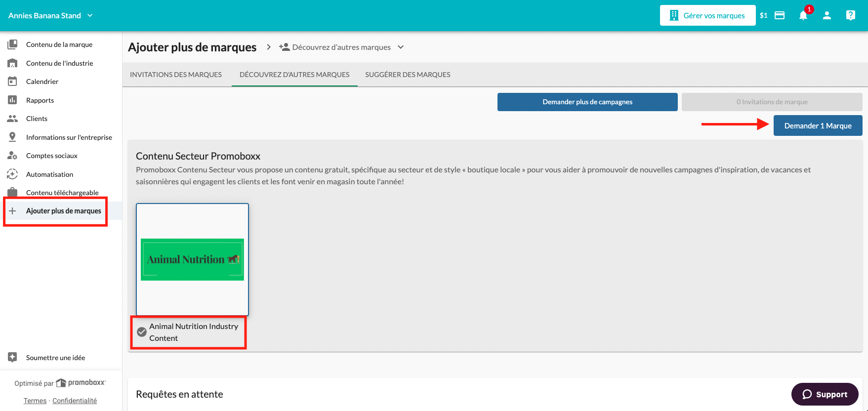Select Soumettre une idée star icon
This screenshot has height=411, width=868.
tap(12, 357)
